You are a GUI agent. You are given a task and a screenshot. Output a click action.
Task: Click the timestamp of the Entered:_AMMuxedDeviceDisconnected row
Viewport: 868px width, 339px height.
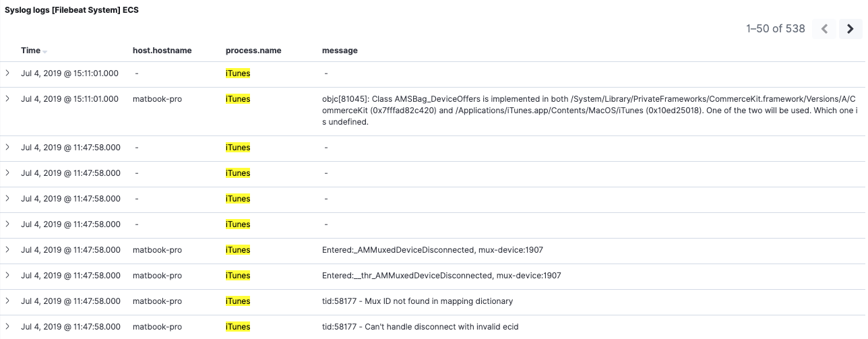point(71,250)
